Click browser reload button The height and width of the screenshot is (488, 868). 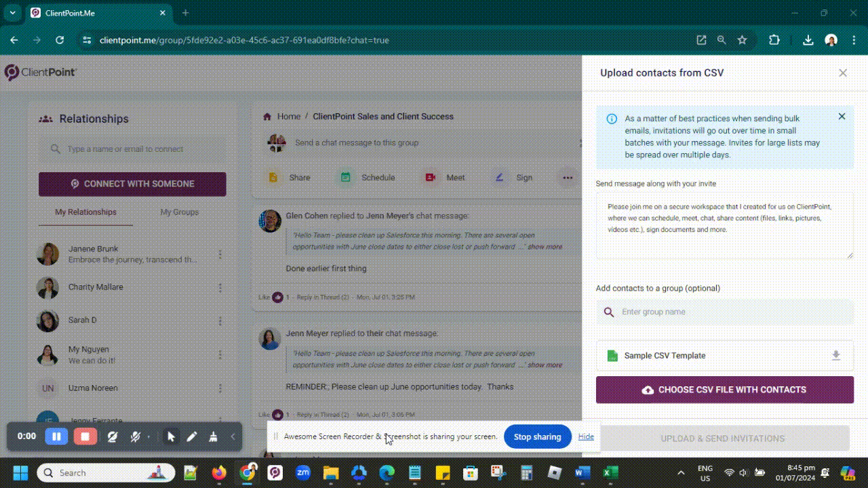point(60,40)
